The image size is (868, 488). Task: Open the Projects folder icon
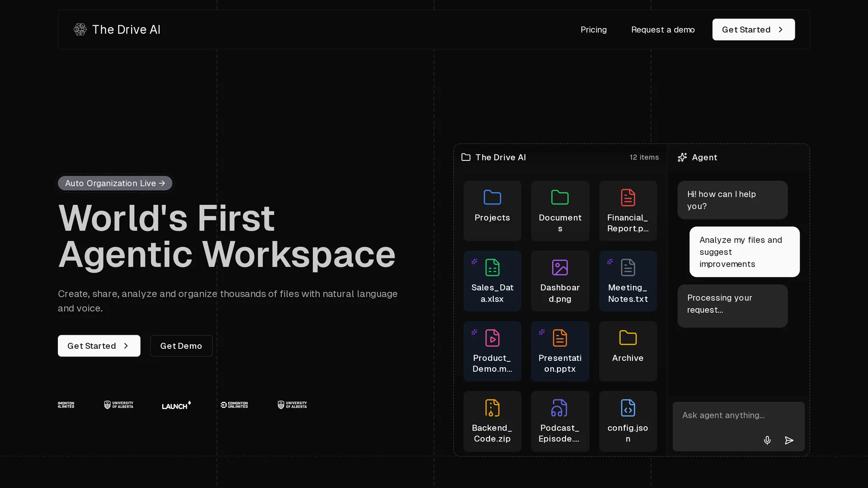point(492,197)
